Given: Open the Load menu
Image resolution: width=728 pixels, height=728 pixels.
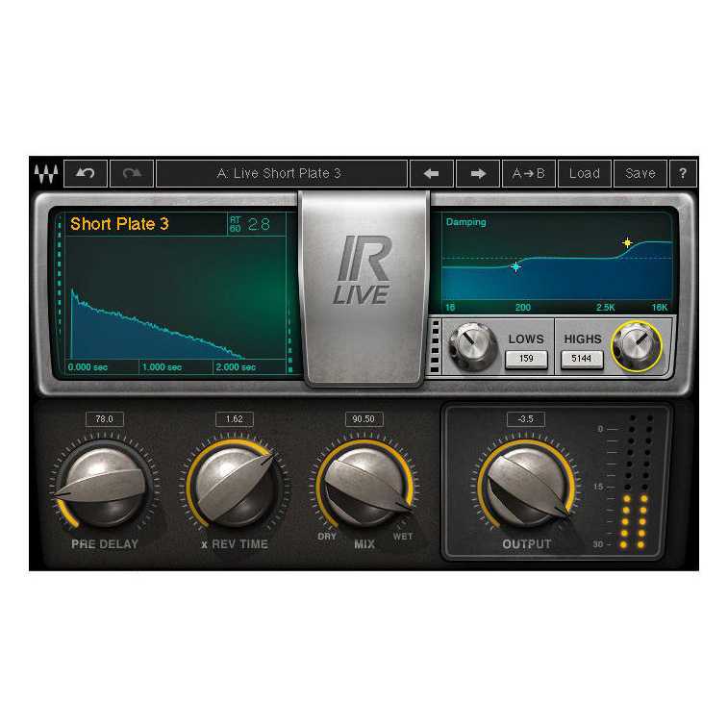Looking at the screenshot, I should tap(585, 174).
